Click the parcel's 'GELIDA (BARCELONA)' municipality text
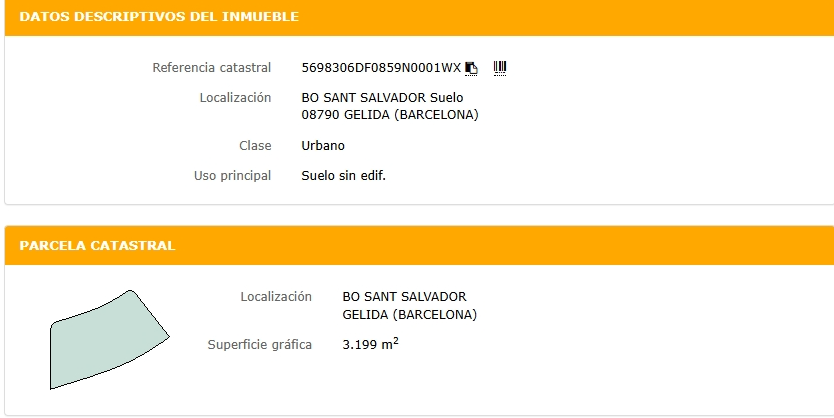The height and width of the screenshot is (418, 834). pos(409,315)
